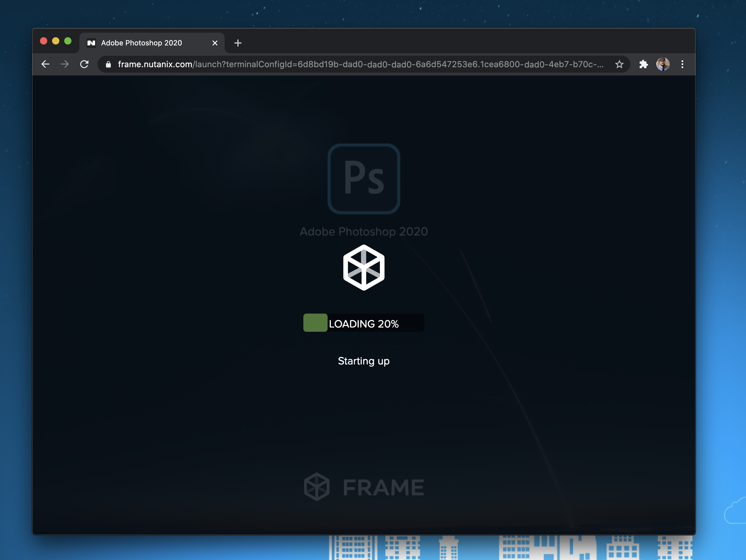View site info via the padlock icon
This screenshot has height=560, width=746.
(x=108, y=64)
